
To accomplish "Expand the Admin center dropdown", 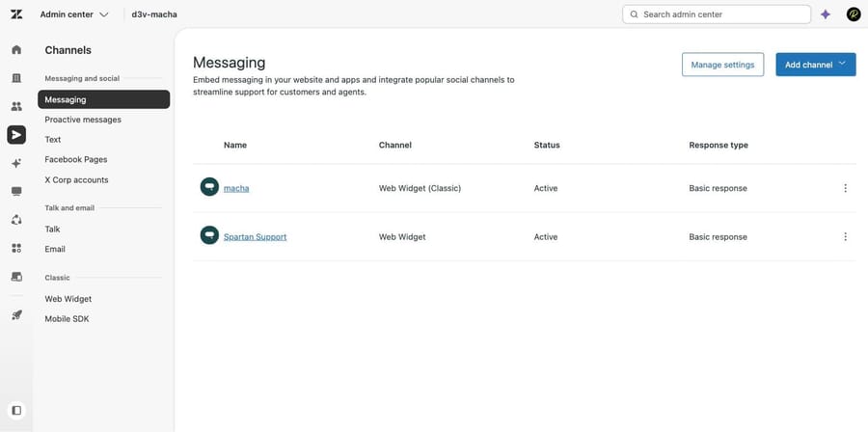I will 74,14.
